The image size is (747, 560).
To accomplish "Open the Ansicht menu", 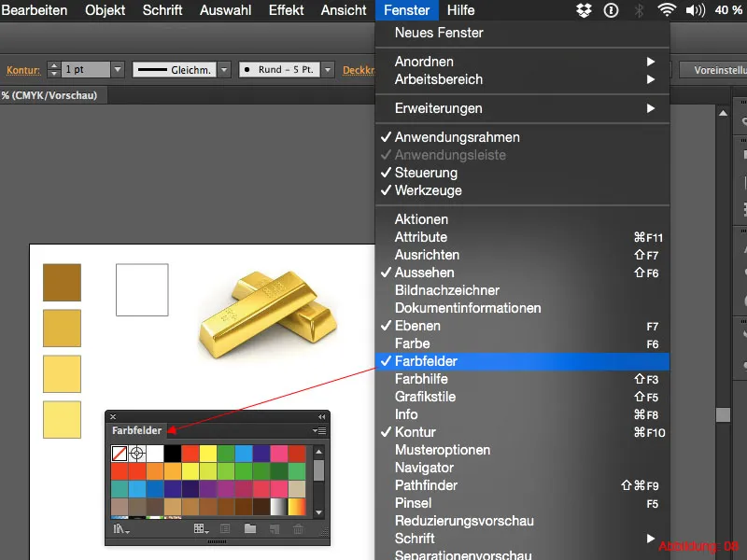I will (344, 10).
